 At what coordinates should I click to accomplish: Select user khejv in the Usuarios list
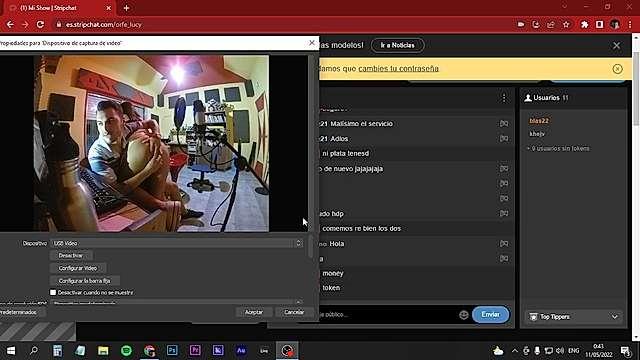point(537,134)
